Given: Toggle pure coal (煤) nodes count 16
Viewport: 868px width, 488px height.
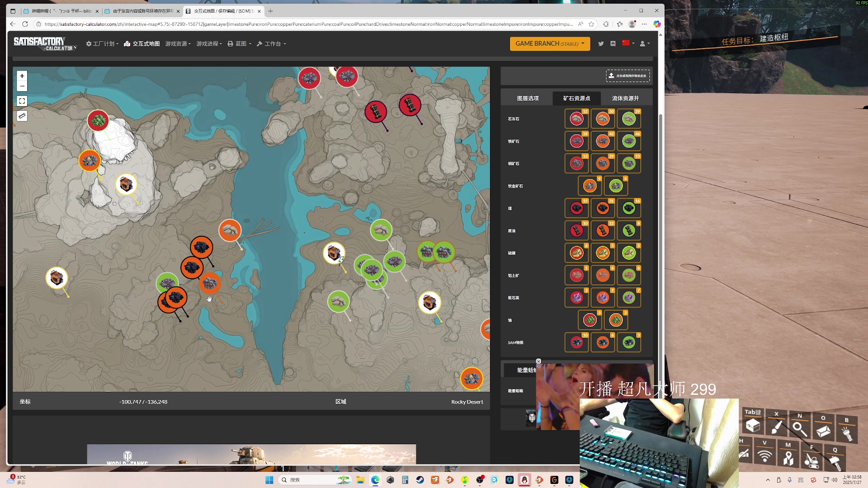Looking at the screenshot, I should point(629,208).
